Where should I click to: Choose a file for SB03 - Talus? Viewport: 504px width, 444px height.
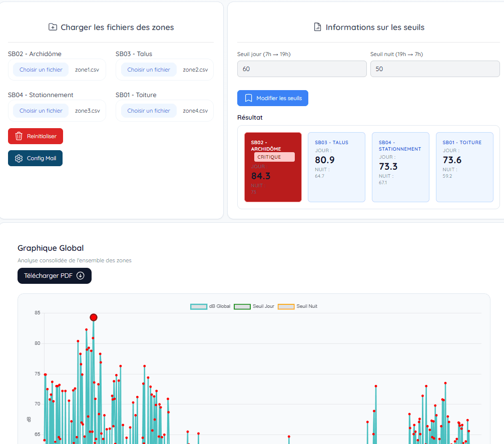point(149,70)
